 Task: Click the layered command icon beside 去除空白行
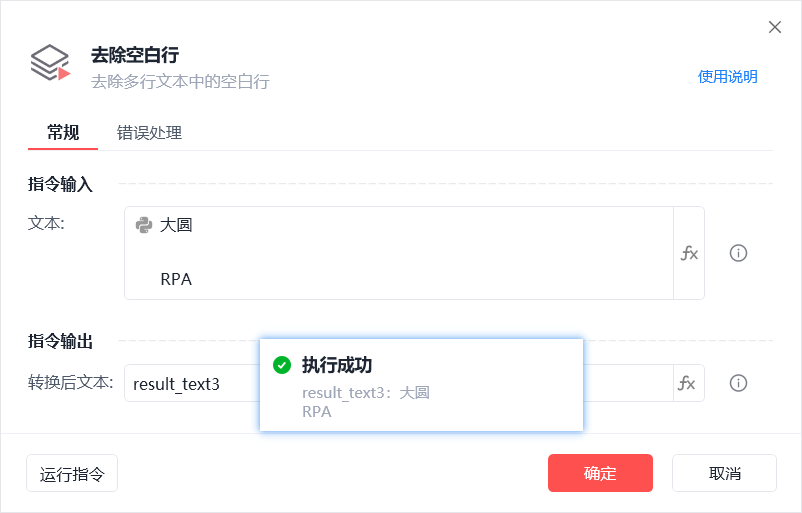50,63
